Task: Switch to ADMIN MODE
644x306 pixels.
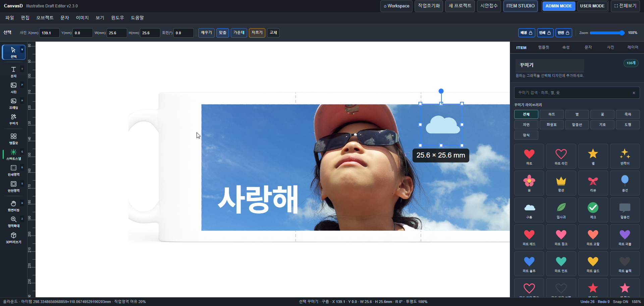Action: [x=558, y=6]
